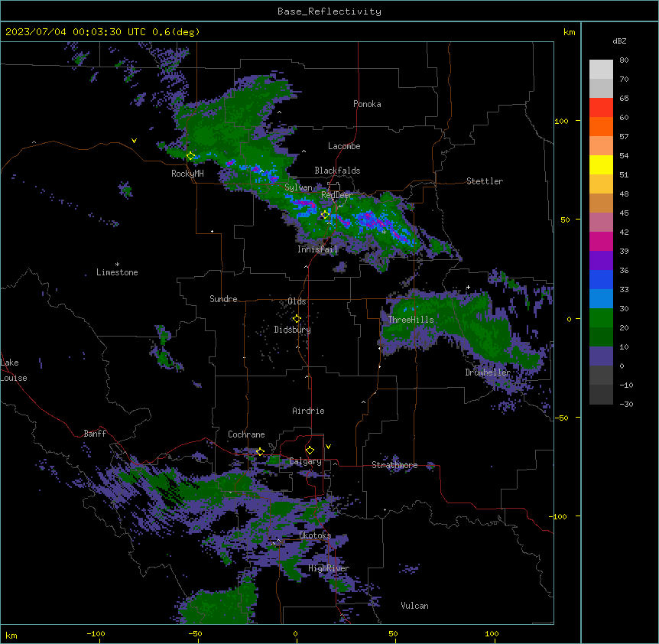The image size is (659, 644).
Task: Click the yellow diamond marker south of RedDeer
Action: (x=325, y=215)
